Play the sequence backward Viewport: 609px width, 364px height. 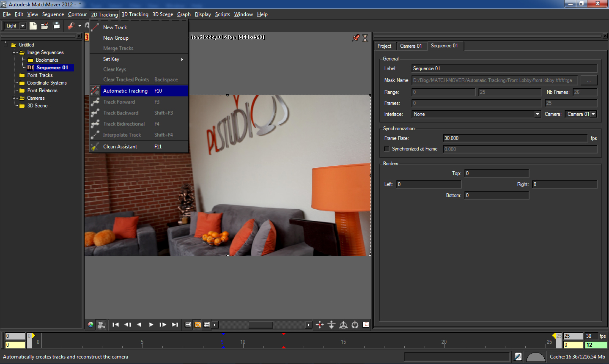coord(139,325)
